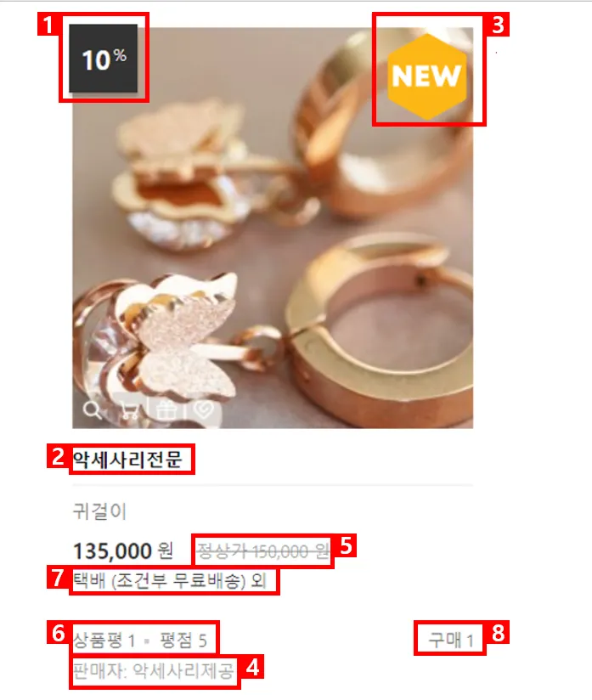The width and height of the screenshot is (592, 700).
Task: Click the 평점 5 rating text
Action: pos(183,641)
